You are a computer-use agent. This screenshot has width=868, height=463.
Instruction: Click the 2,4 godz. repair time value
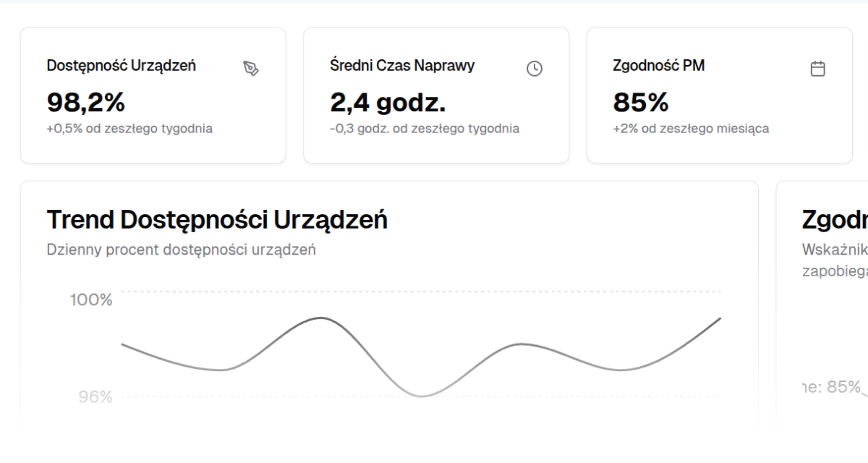tap(388, 103)
